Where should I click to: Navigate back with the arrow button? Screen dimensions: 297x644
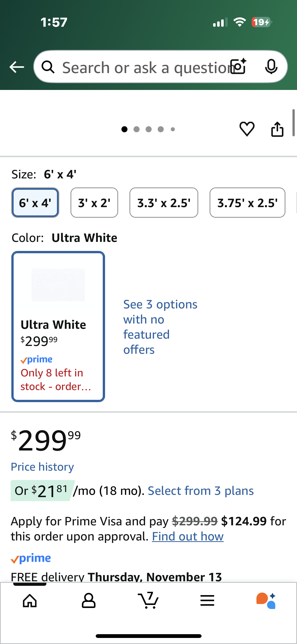(x=16, y=67)
